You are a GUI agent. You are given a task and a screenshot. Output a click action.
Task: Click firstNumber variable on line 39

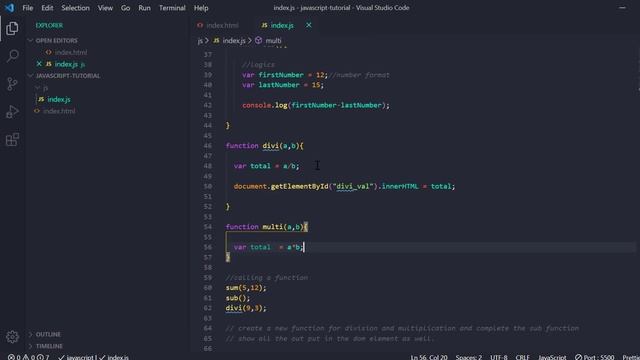(x=281, y=75)
